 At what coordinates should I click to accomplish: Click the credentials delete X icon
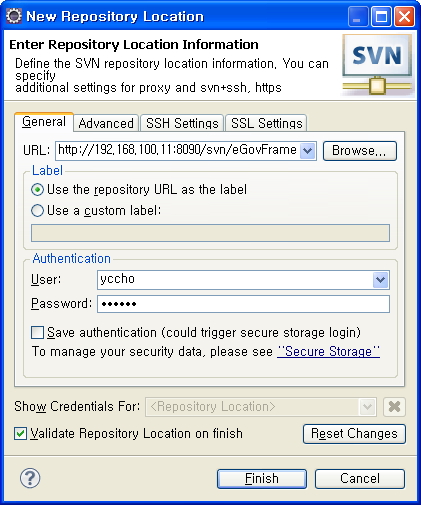click(x=394, y=407)
